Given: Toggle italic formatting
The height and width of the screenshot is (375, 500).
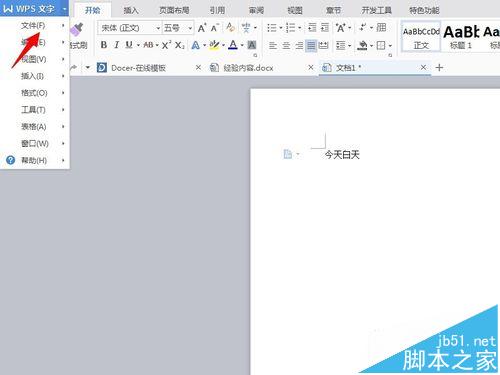Looking at the screenshot, I should coord(116,45).
